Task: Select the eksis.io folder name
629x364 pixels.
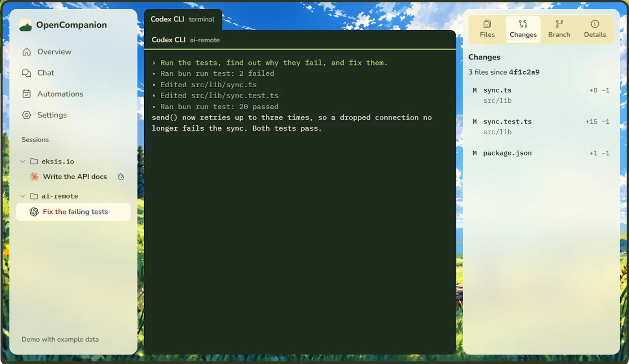Action: tap(58, 162)
